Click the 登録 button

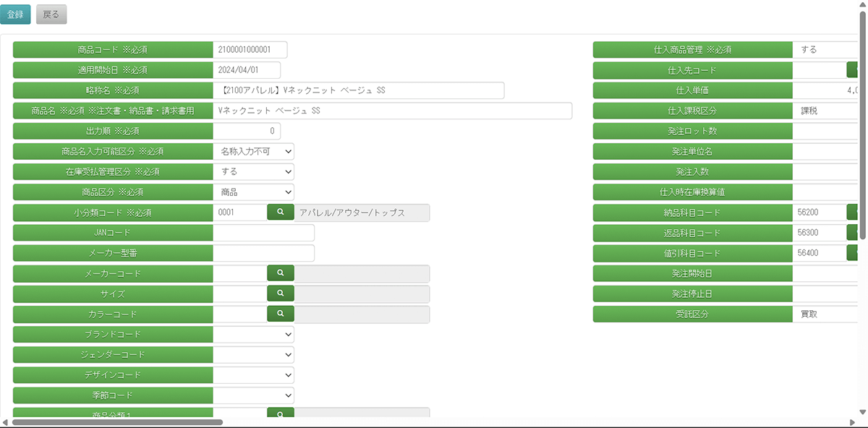pyautogui.click(x=15, y=14)
